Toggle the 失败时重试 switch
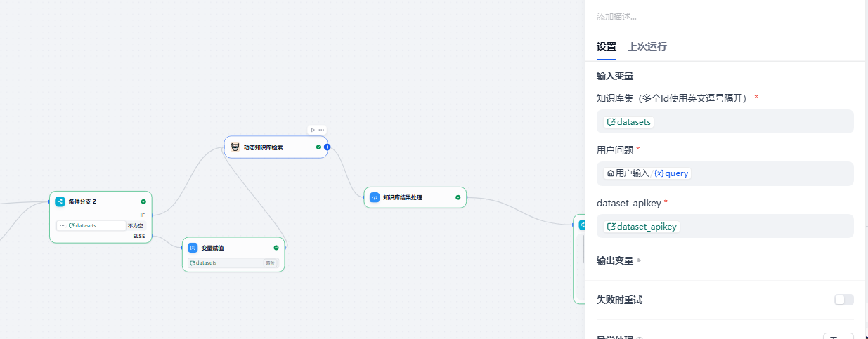The width and height of the screenshot is (868, 339). coord(843,300)
